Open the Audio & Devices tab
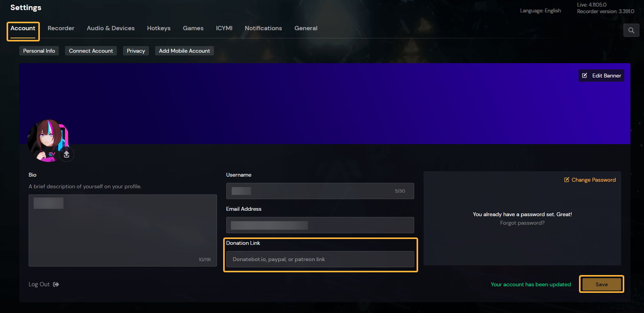 click(x=111, y=28)
